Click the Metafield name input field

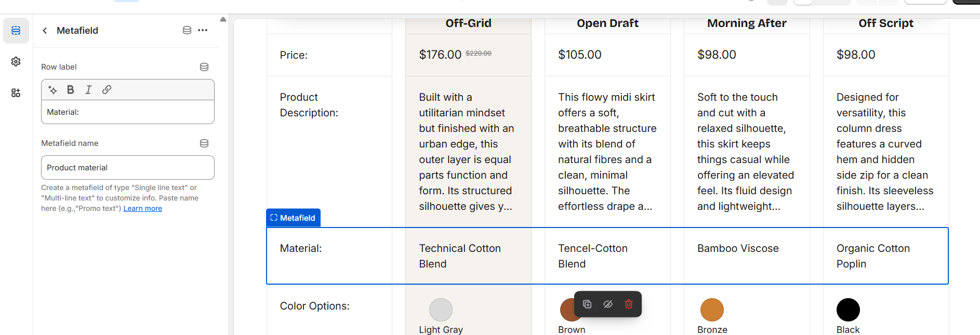128,168
